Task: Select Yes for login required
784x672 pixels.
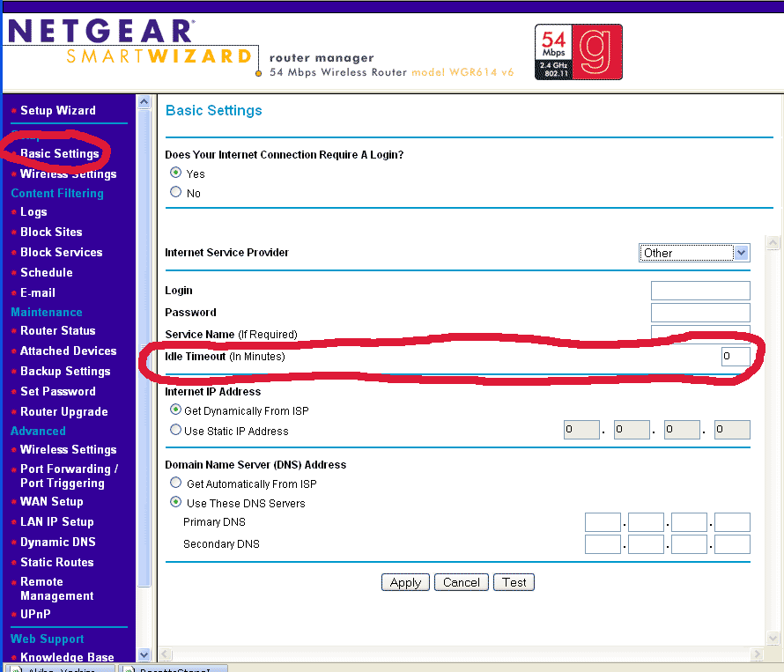Action: pyautogui.click(x=175, y=173)
